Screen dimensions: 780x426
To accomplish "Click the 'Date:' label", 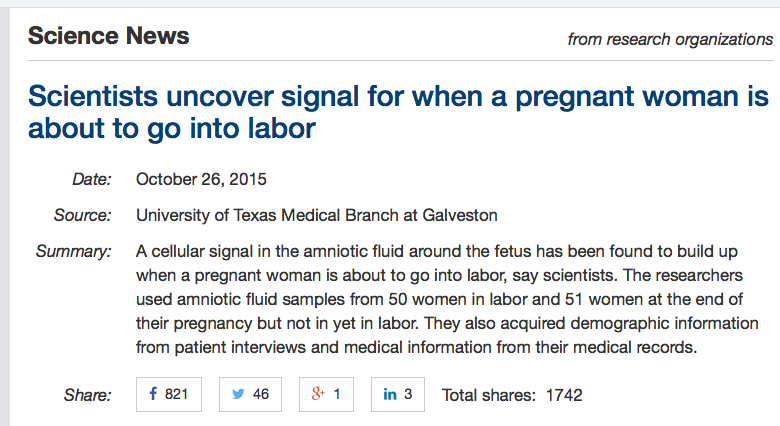I will [x=92, y=179].
